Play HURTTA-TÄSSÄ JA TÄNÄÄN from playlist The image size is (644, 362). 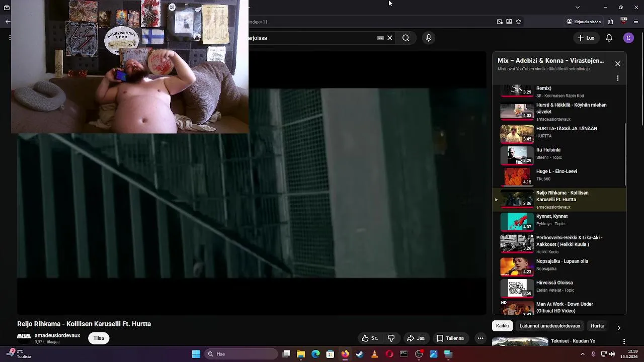point(559,133)
